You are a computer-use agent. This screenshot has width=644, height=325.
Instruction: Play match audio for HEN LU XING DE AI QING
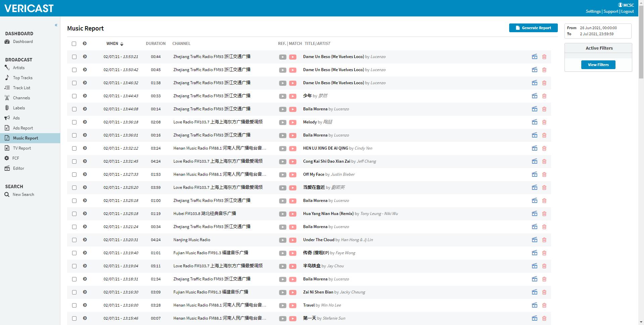click(x=293, y=149)
